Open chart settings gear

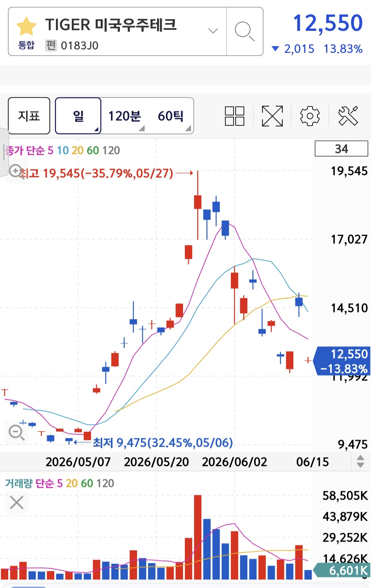pyautogui.click(x=310, y=116)
